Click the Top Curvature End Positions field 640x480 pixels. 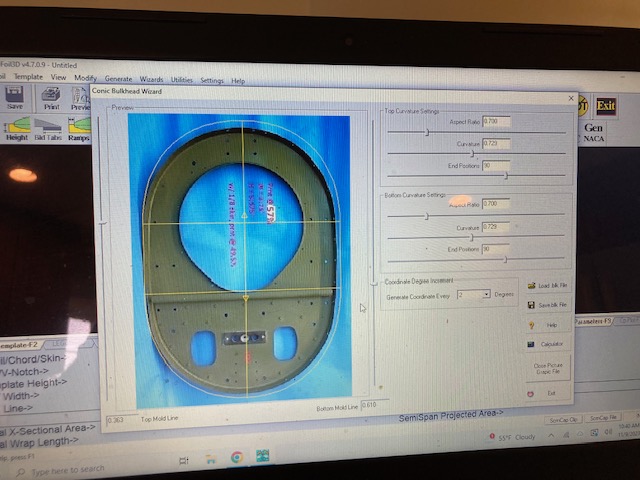[496, 166]
